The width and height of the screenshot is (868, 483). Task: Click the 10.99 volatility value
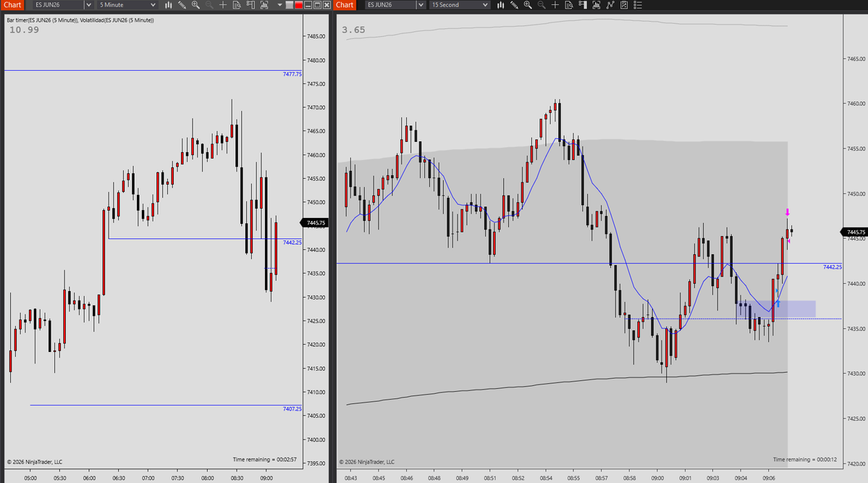[x=25, y=30]
